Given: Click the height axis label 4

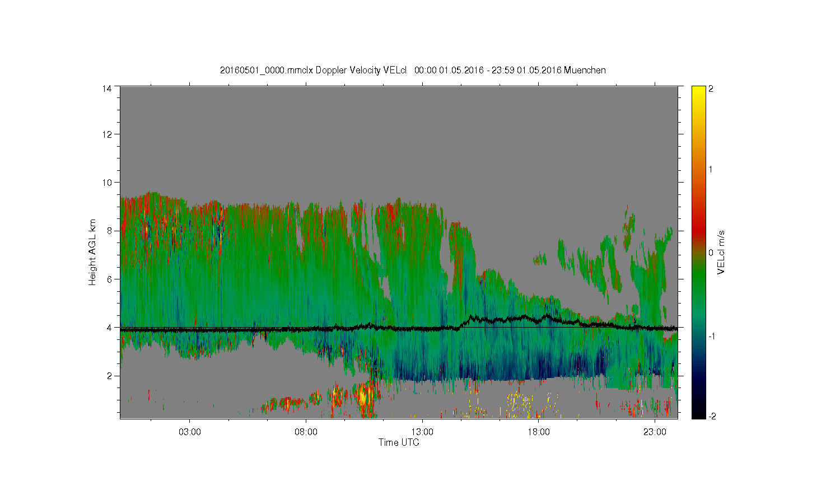Looking at the screenshot, I should tap(109, 327).
